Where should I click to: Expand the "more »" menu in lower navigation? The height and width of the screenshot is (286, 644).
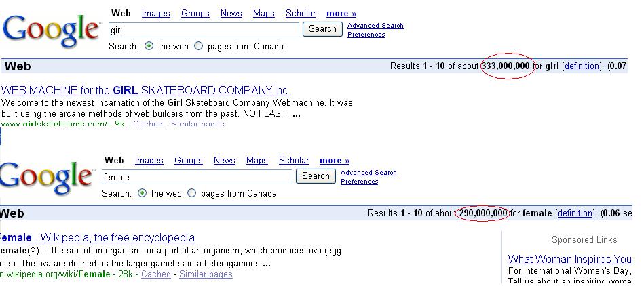[x=335, y=161]
